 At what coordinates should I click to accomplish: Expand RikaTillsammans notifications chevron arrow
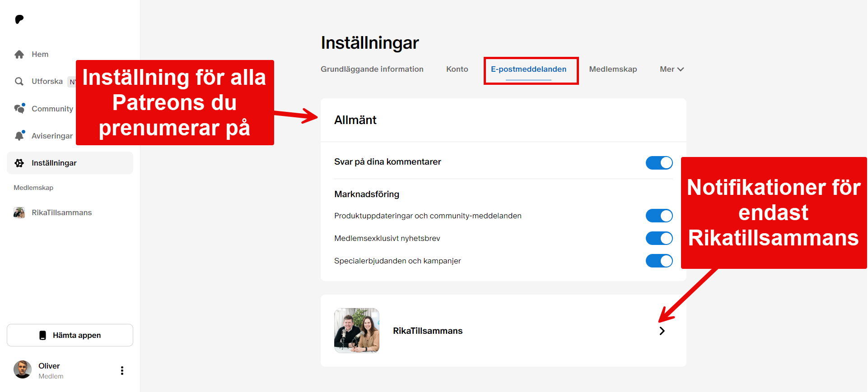[x=662, y=331]
